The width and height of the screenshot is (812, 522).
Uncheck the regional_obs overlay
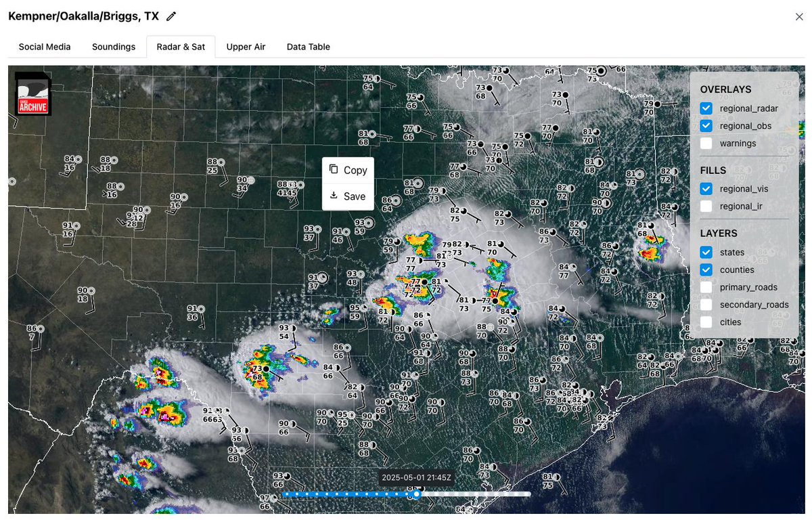tap(706, 126)
